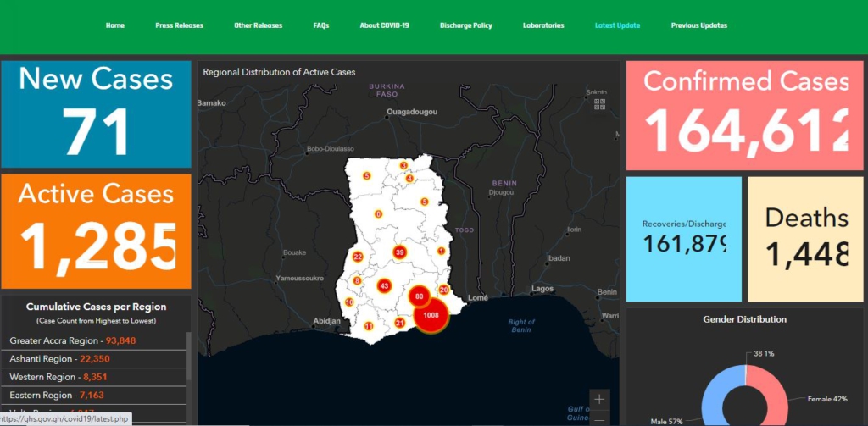
Task: Click the 80 cases cluster marker
Action: (x=420, y=296)
